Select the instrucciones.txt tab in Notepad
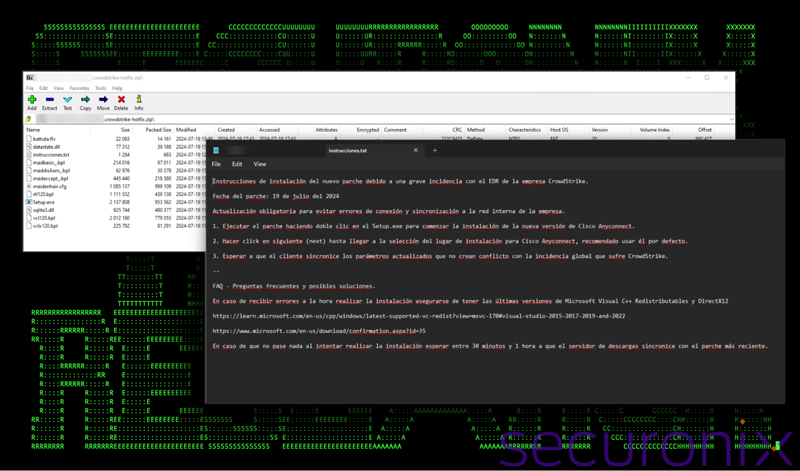This screenshot has height=471, width=800. pos(348,151)
